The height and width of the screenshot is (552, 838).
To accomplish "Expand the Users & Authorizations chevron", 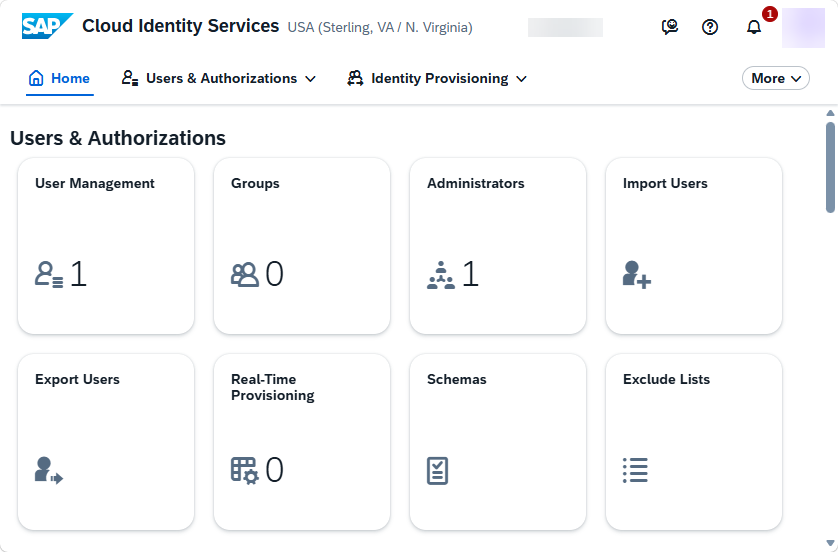I will [311, 79].
